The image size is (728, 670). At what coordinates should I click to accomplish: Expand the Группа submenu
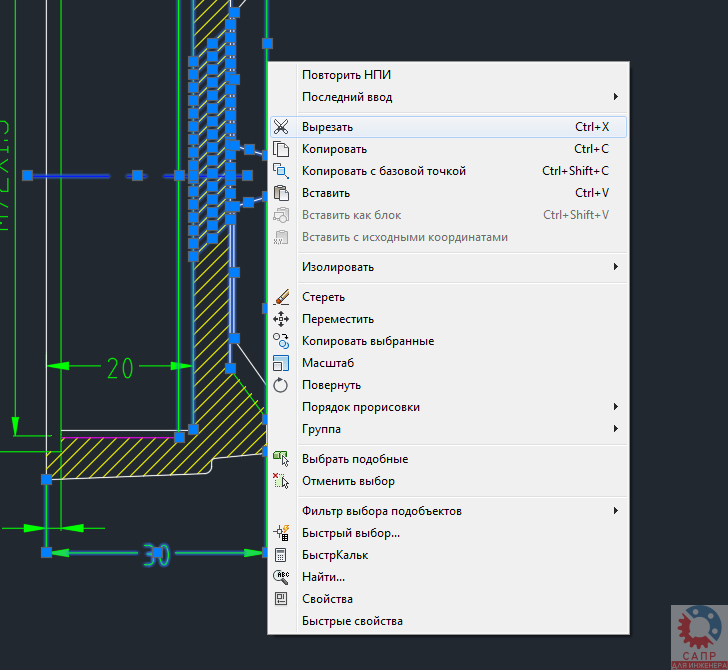click(448, 429)
